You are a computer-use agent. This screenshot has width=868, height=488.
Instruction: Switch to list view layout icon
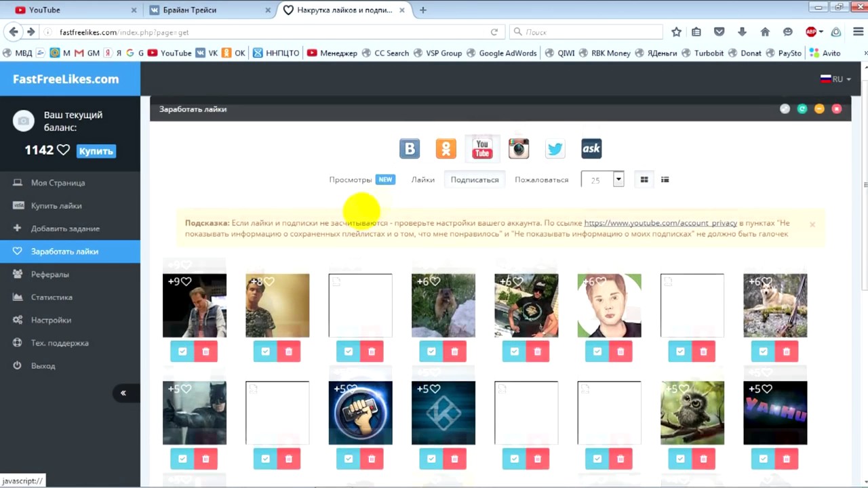pyautogui.click(x=665, y=180)
